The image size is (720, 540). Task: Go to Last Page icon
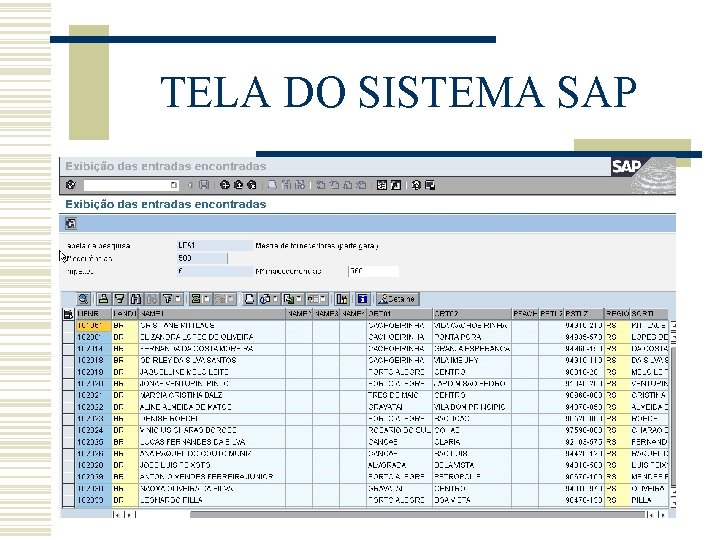[361, 185]
